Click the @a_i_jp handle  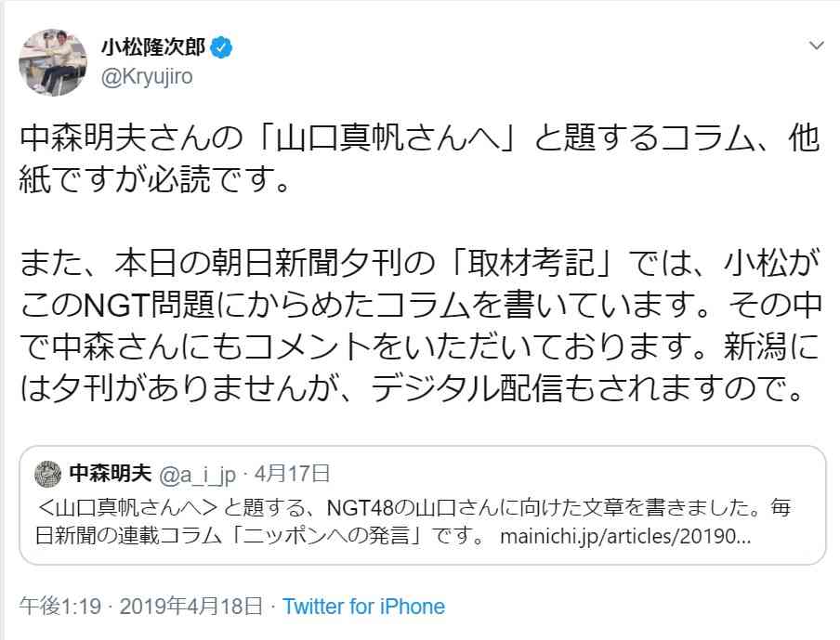click(199, 474)
